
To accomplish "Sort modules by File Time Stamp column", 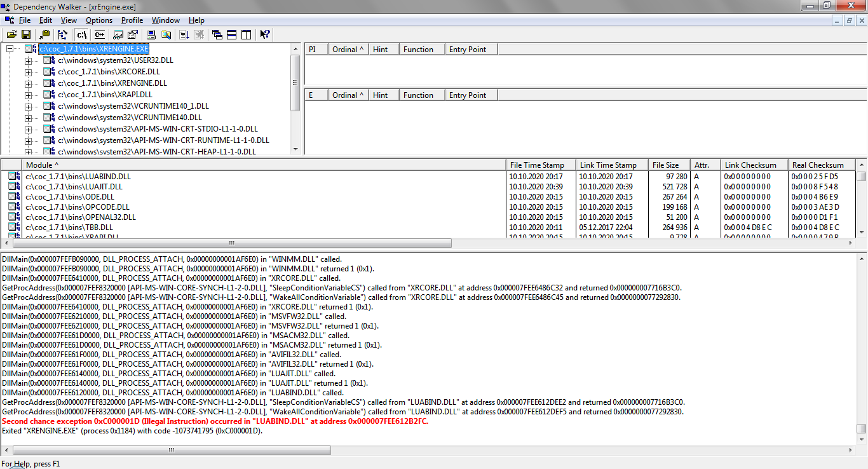I will [540, 165].
